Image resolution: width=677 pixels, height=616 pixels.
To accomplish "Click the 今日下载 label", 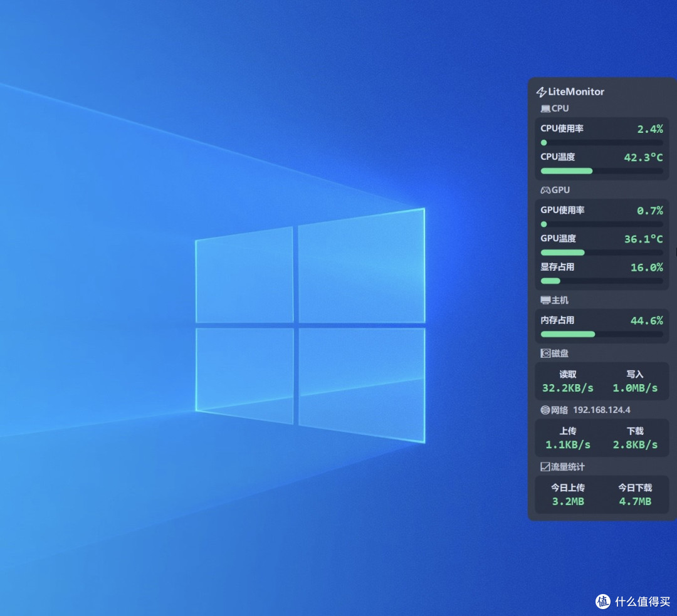I will point(635,488).
